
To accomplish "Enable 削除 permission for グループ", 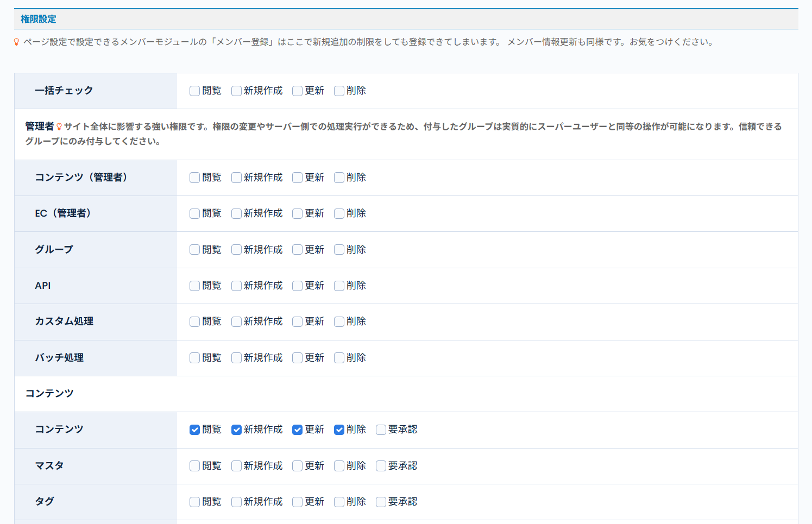I will (x=339, y=250).
